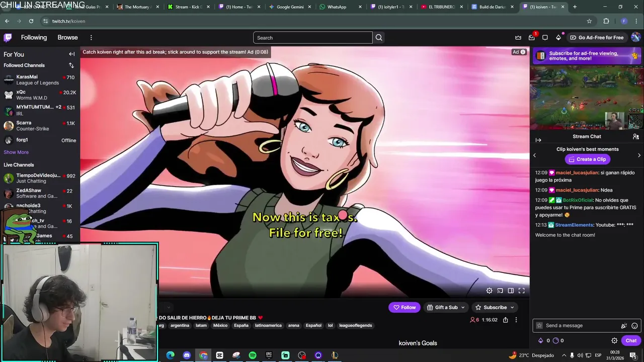
Task: Open xQc channel in sidebar
Action: [40, 95]
